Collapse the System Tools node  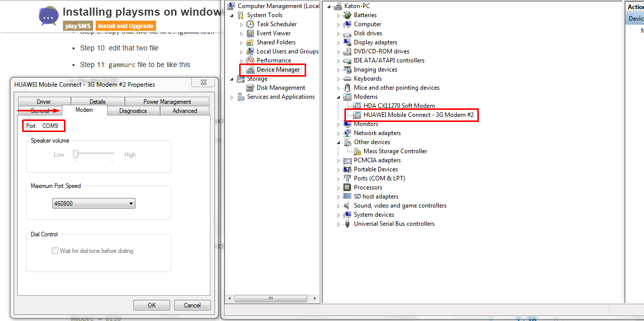point(232,15)
